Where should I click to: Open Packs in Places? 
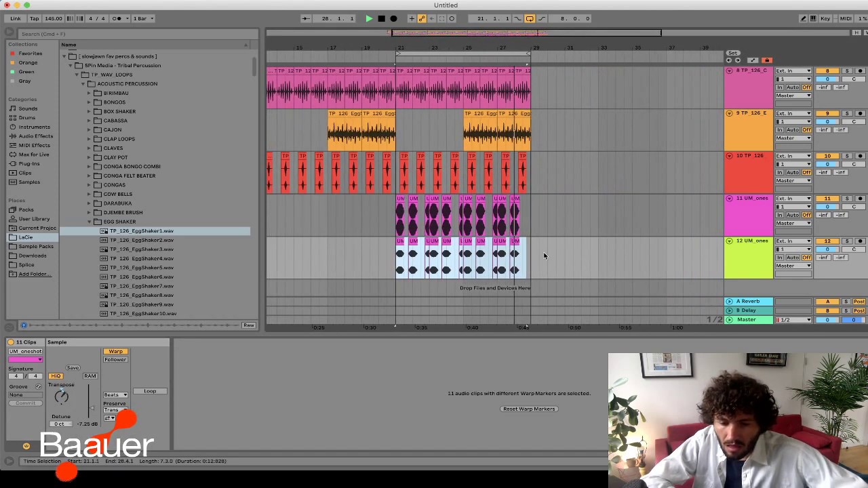[26, 209]
